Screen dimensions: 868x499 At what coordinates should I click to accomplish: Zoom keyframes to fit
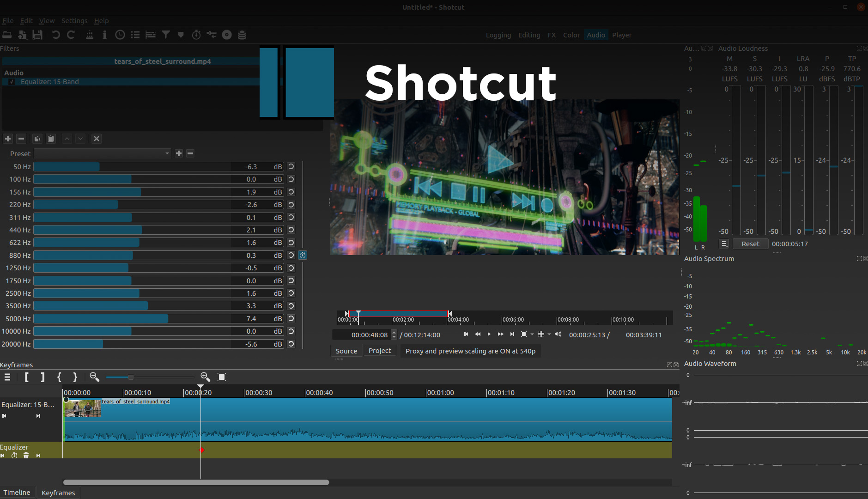pyautogui.click(x=222, y=377)
